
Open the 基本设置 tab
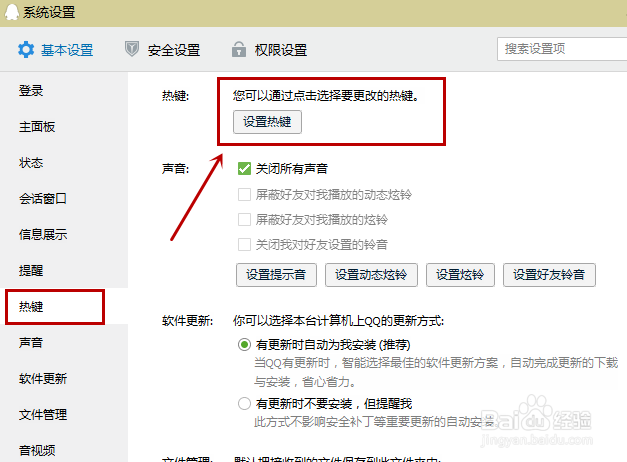coord(56,50)
